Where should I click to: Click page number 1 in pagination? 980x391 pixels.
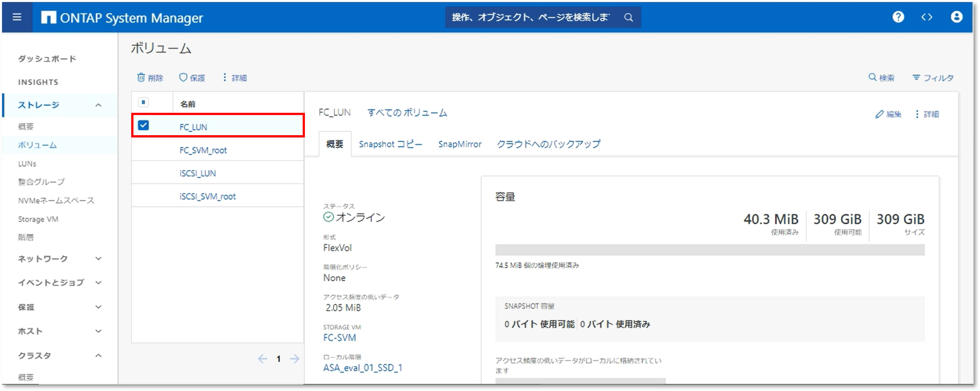coord(279,359)
